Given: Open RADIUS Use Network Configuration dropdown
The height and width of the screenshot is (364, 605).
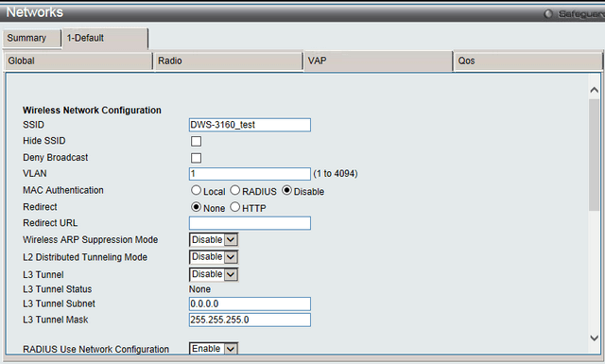Looking at the screenshot, I should (x=214, y=348).
